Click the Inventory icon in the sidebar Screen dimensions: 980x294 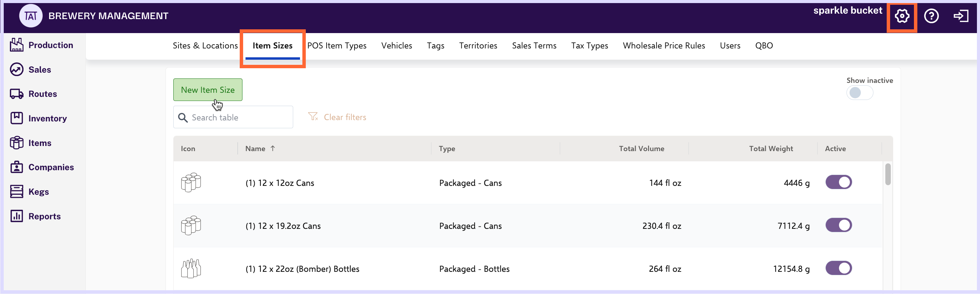[x=17, y=118]
